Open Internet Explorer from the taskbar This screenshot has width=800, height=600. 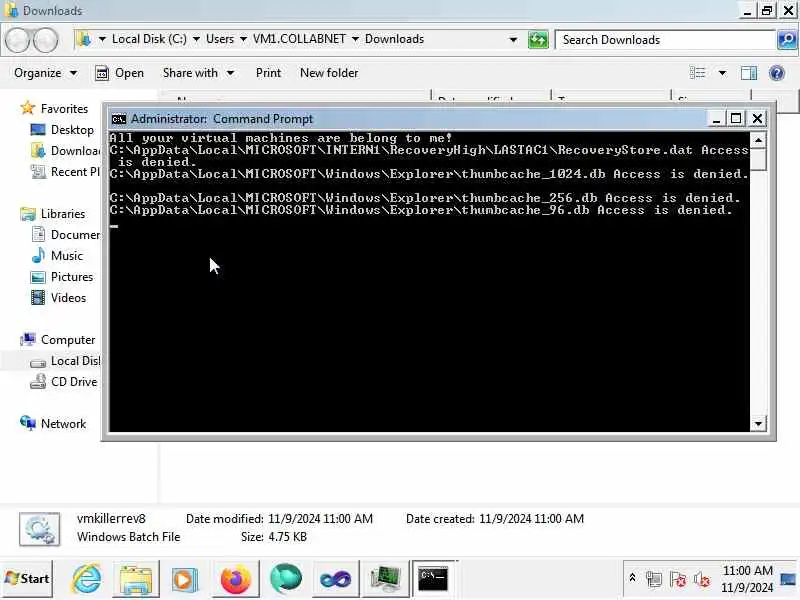(86, 579)
